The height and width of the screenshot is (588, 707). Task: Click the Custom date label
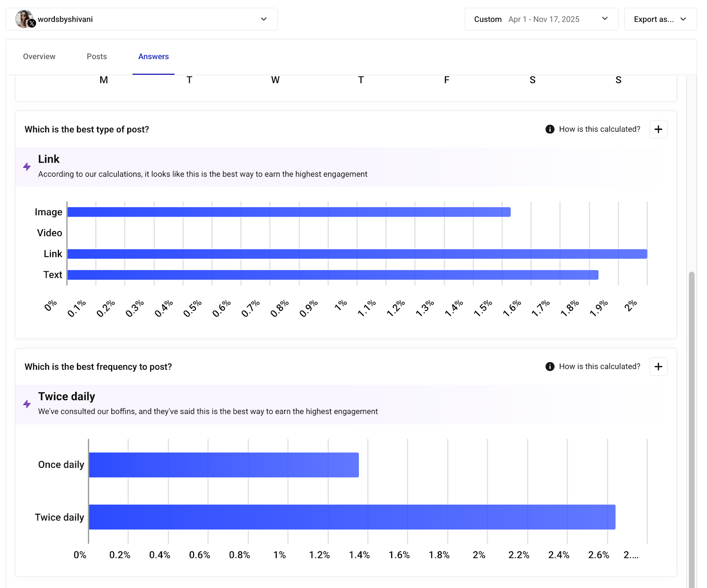tap(487, 19)
